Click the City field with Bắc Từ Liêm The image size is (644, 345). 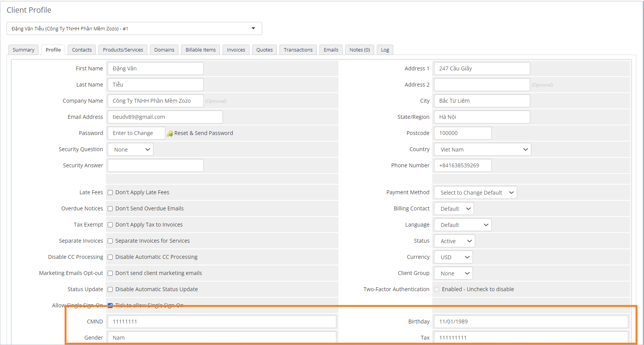pos(482,101)
